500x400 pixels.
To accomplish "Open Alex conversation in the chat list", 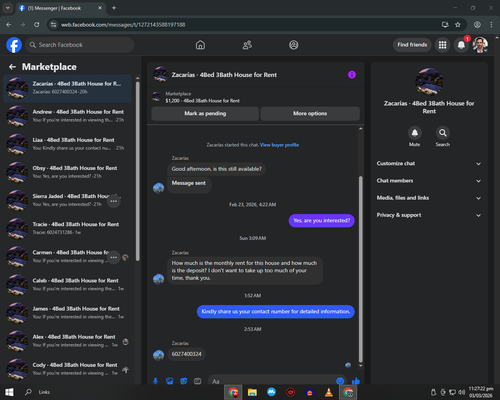I will click(68, 341).
